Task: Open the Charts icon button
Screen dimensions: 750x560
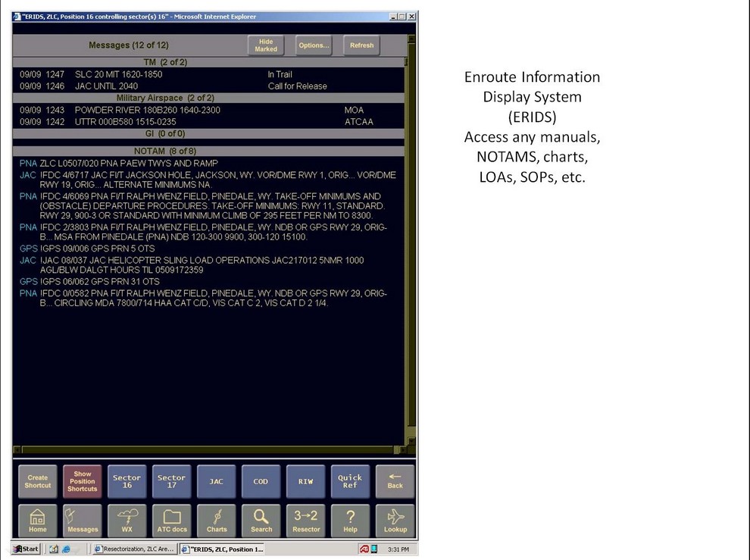Action: coord(217,521)
